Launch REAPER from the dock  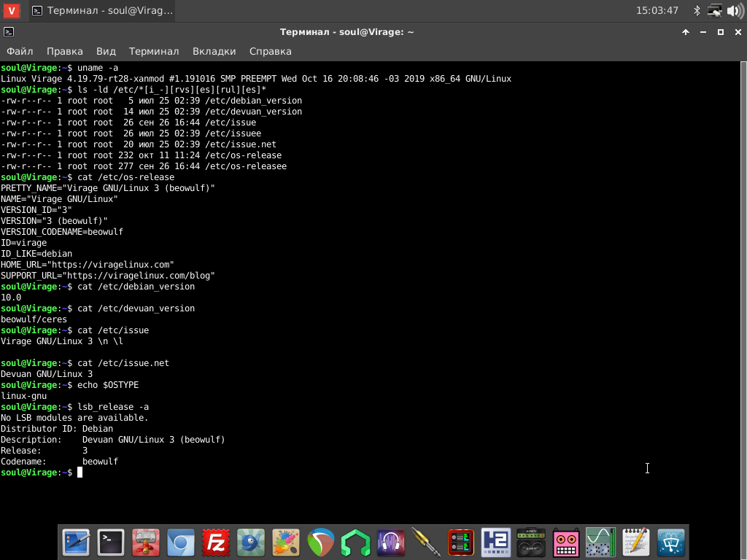tap(321, 542)
